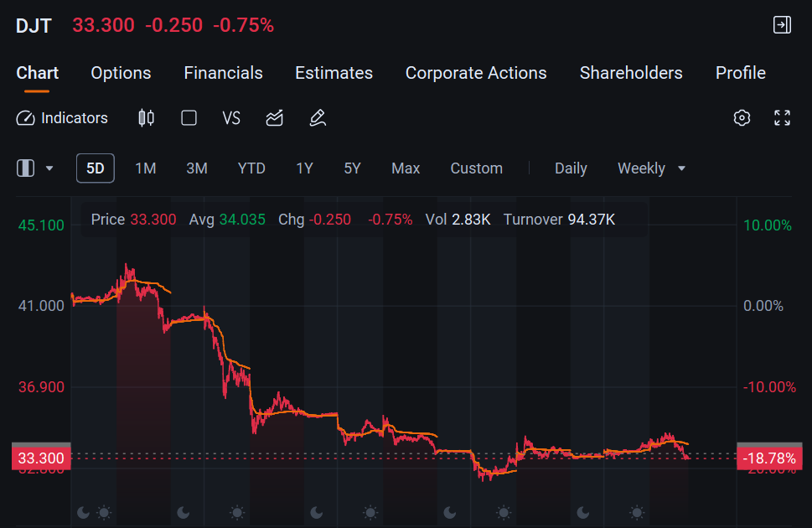812x528 pixels.
Task: View the Shareholders tab
Action: pos(631,73)
